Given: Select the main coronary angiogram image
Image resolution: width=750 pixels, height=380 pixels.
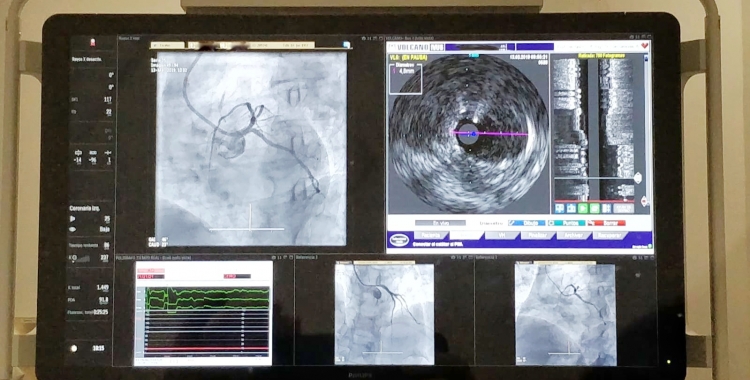Looking at the screenshot, I should [x=251, y=148].
